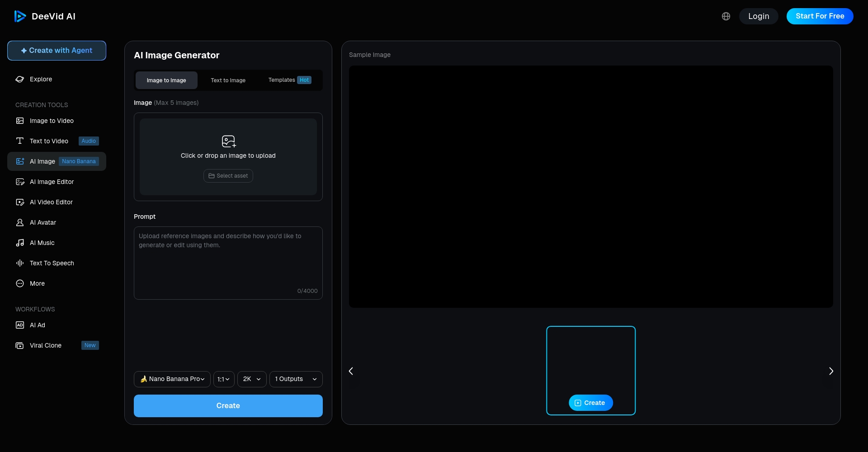
Task: Show the next sample image arrow
Action: click(831, 371)
